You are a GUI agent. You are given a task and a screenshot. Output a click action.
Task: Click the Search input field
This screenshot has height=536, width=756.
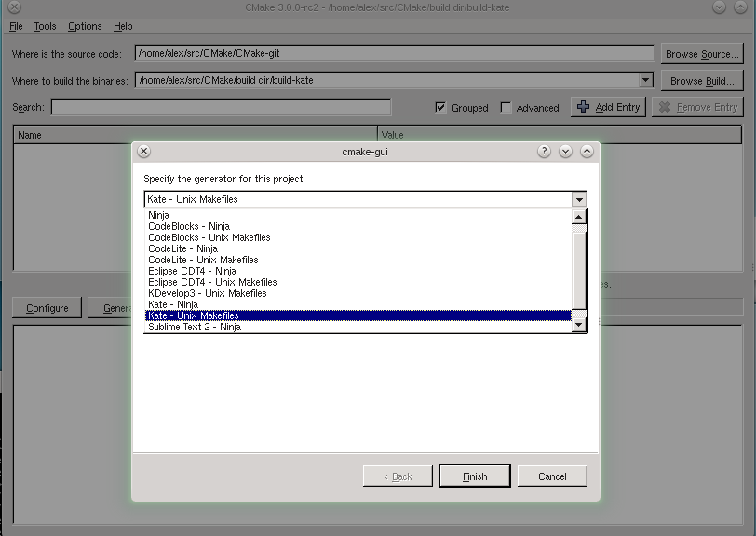(x=221, y=108)
